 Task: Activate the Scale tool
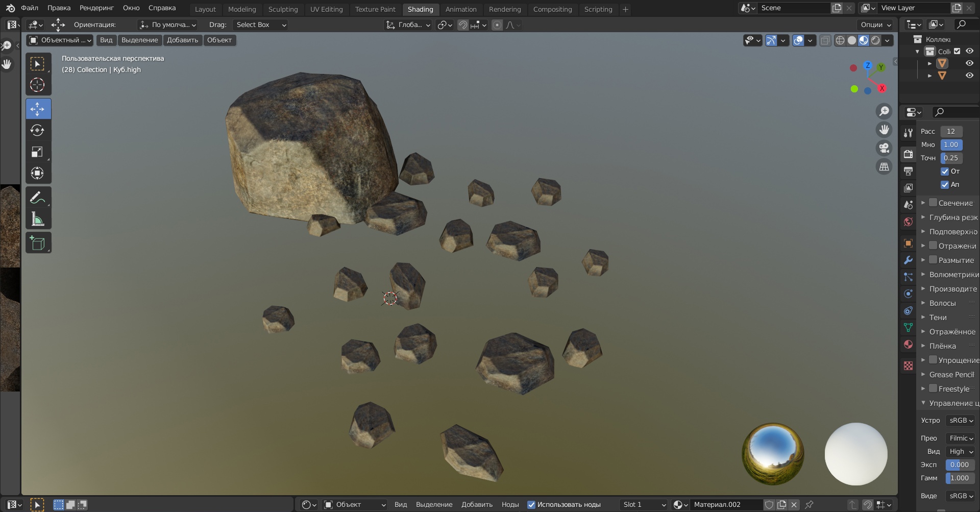[x=38, y=152]
